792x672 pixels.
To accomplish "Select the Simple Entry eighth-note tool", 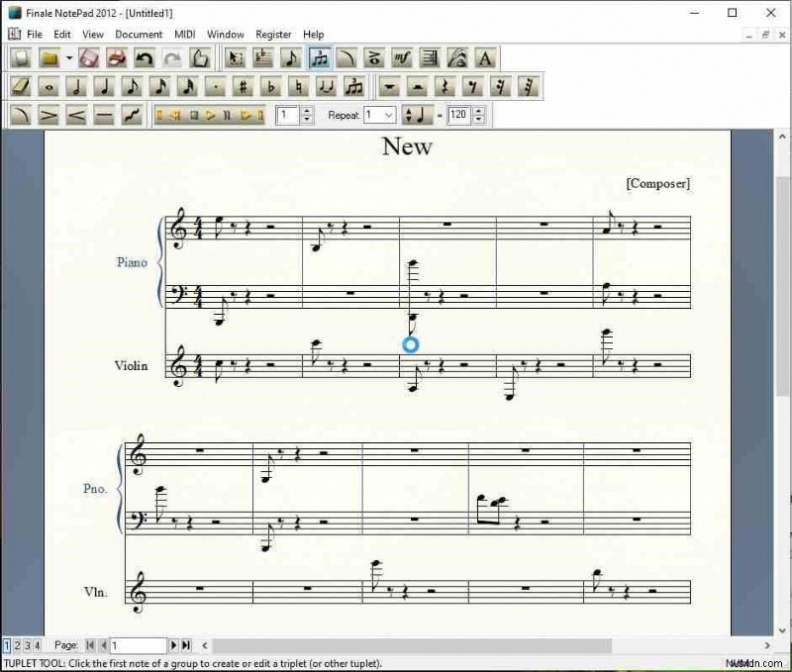I will tap(291, 58).
